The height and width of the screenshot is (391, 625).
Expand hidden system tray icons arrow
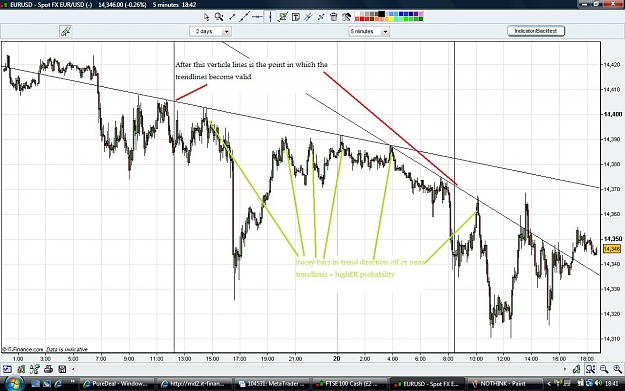549,383
